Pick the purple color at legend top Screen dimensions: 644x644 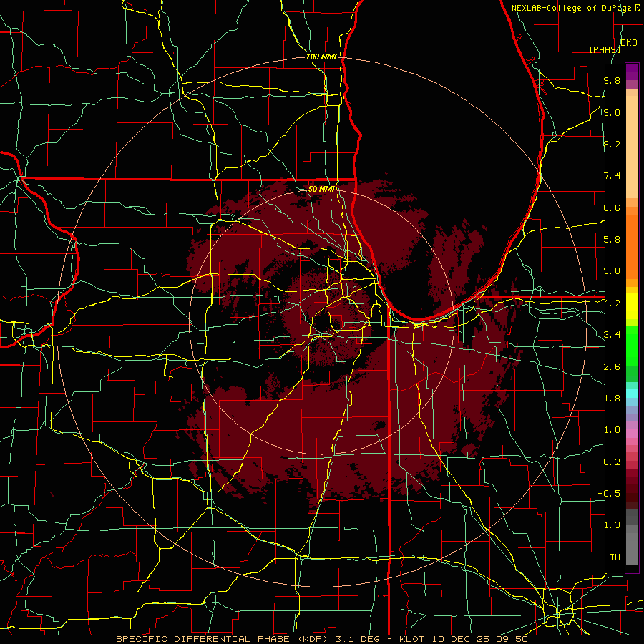click(632, 72)
